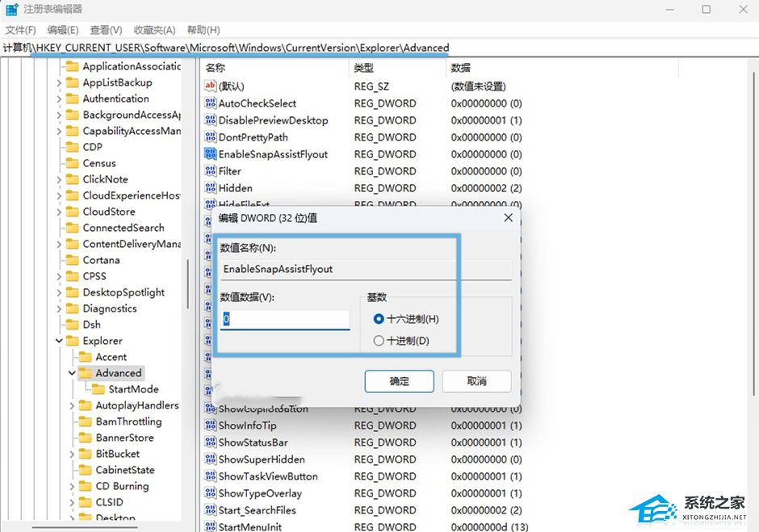The width and height of the screenshot is (759, 532).
Task: Select the ShowSuperHidden DWORD icon
Action: pyautogui.click(x=210, y=459)
